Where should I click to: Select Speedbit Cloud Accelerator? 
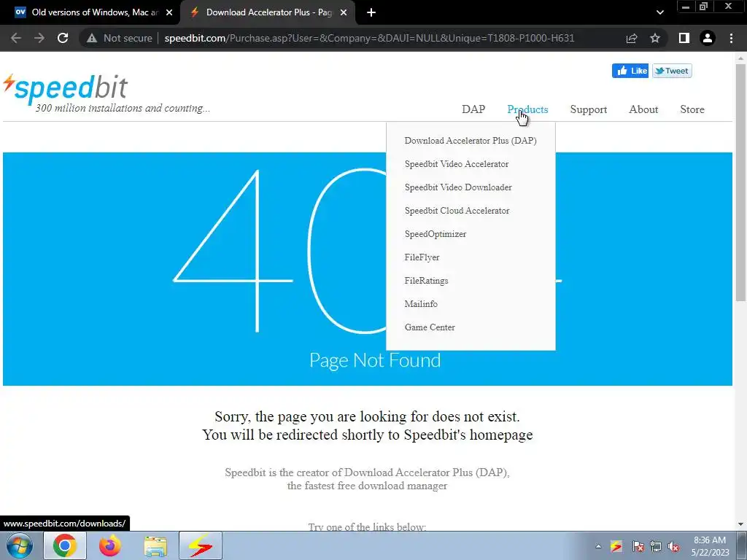pos(457,211)
